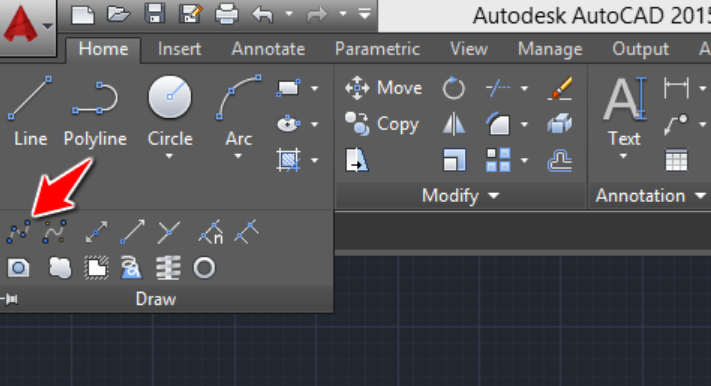Switch to the Home ribbon tab
This screenshot has height=386, width=711.
coord(103,49)
